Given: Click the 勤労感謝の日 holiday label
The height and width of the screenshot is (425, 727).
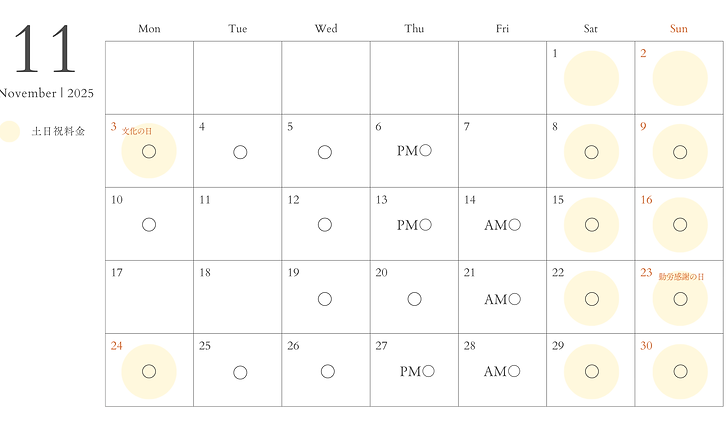Looking at the screenshot, I should tap(682, 276).
